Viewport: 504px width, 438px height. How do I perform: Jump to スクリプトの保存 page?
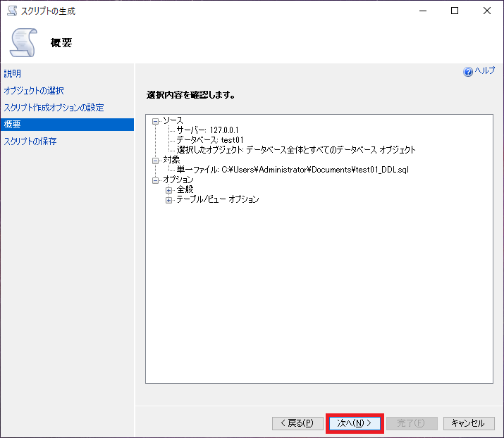pyautogui.click(x=30, y=142)
